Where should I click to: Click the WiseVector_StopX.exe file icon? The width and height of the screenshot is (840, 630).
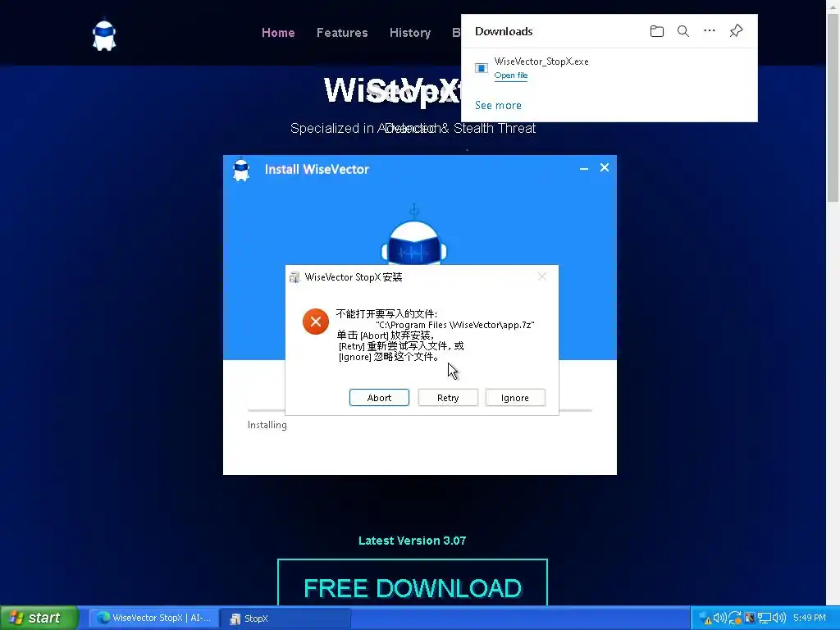pos(481,68)
